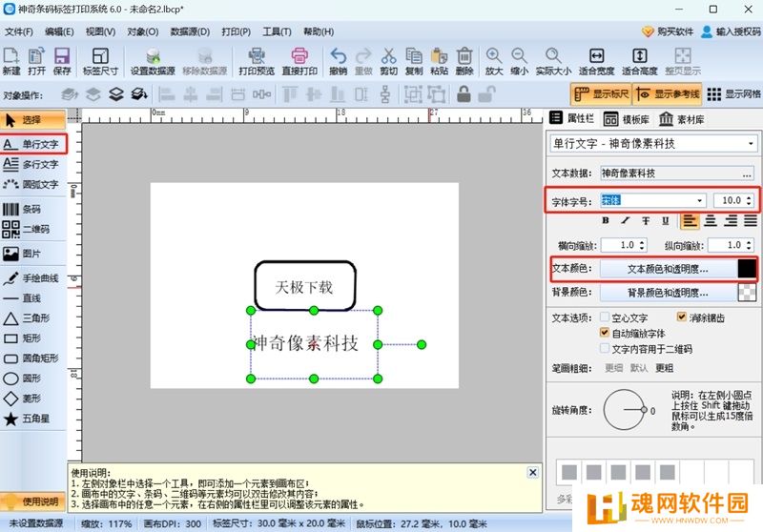Open the 文件(F) menu
The image size is (763, 532).
18,31
